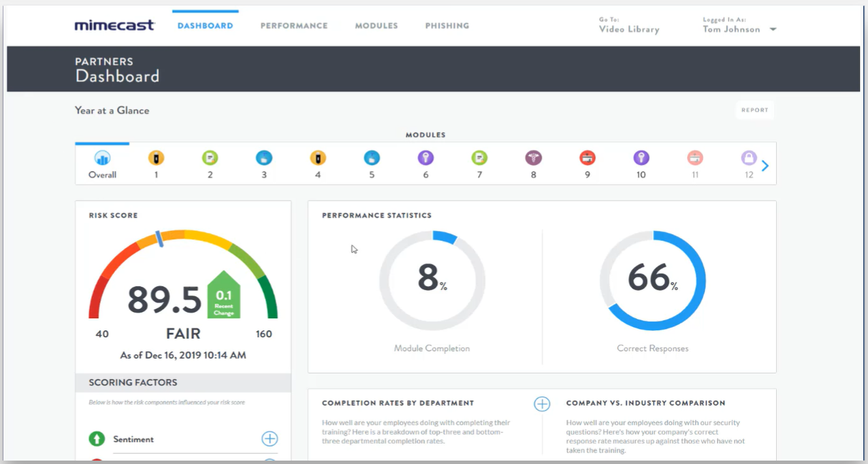Click the 89.5 risk score value

click(165, 300)
